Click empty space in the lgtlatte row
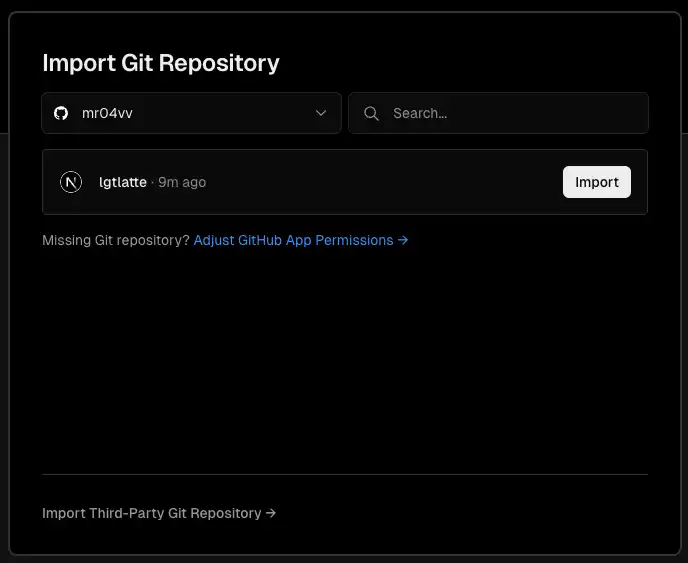Viewport: 688px width, 563px height. (380, 182)
